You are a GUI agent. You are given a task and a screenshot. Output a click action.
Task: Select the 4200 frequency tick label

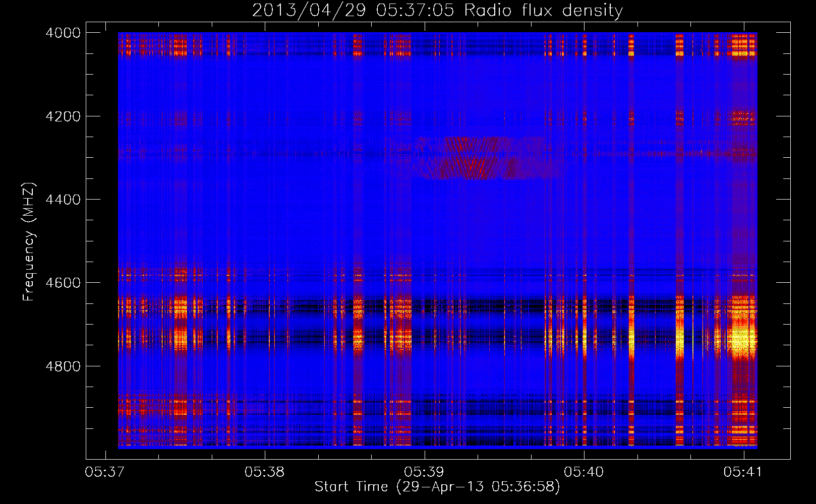pyautogui.click(x=63, y=116)
